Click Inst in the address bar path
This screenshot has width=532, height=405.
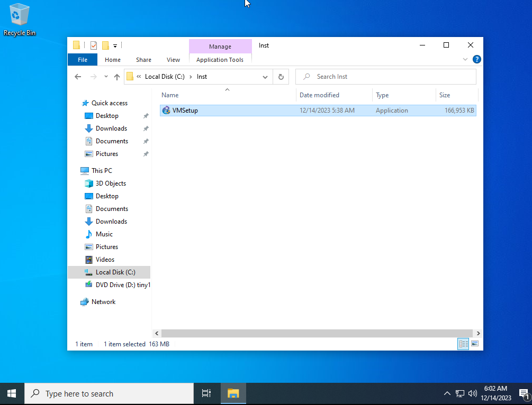202,77
